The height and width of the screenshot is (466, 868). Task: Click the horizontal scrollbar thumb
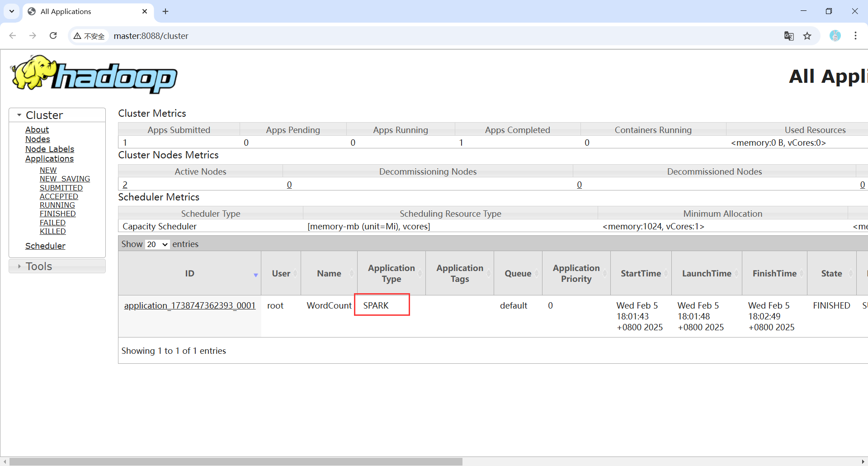236,461
